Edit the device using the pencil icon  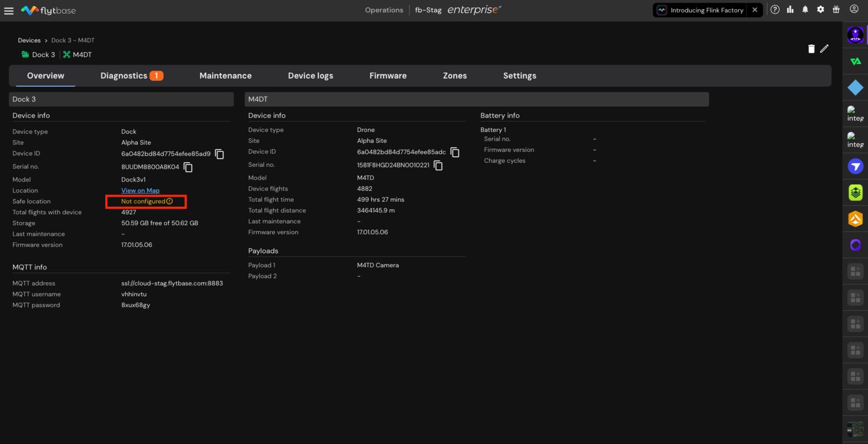point(825,49)
